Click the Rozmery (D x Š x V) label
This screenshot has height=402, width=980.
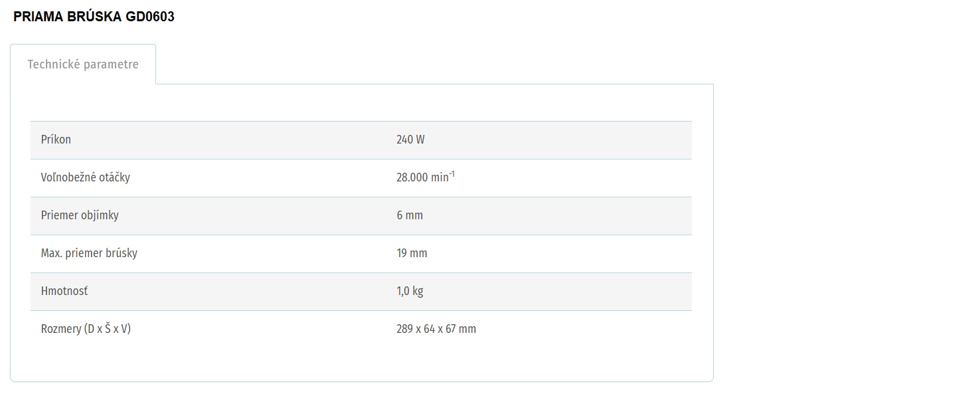pyautogui.click(x=86, y=329)
